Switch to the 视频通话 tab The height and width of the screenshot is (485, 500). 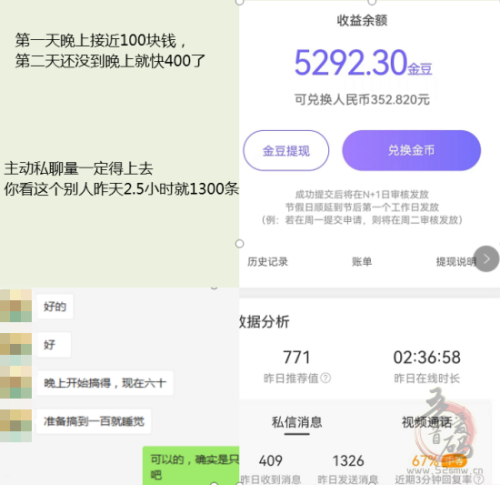point(427,422)
